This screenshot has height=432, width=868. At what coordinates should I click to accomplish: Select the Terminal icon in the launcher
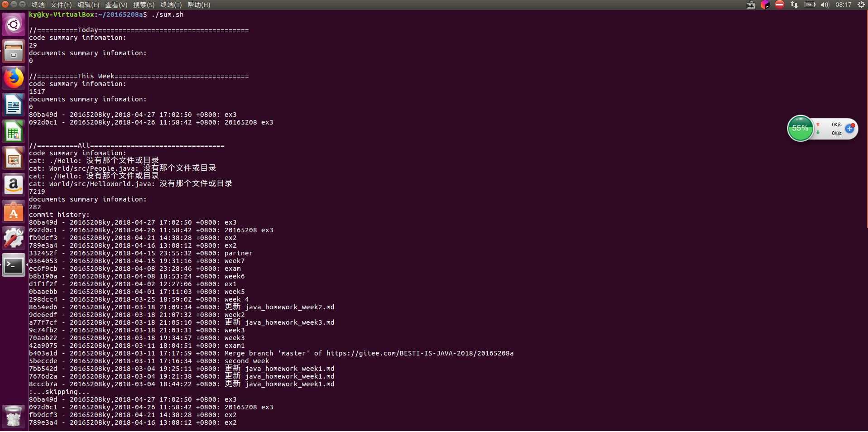coord(14,265)
